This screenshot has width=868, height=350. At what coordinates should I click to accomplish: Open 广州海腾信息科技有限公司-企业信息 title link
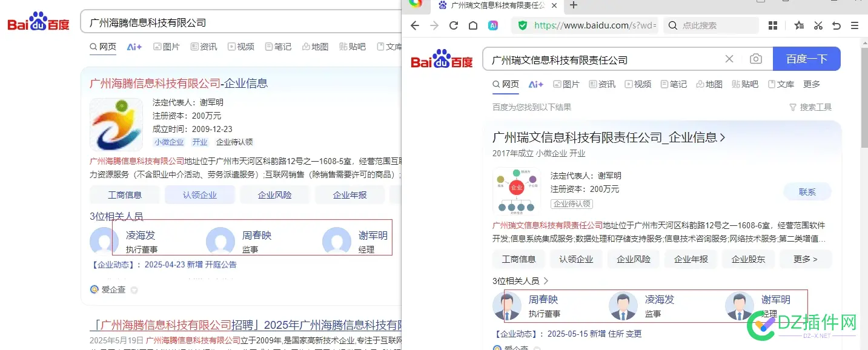(x=179, y=83)
